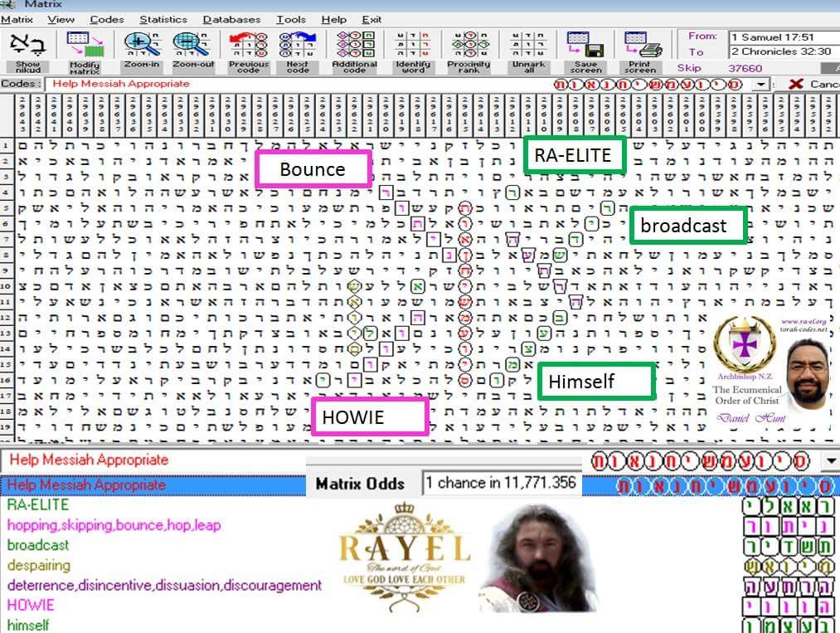Screen dimensions: 840x633
Task: Click the Exit menu item
Action: click(371, 19)
